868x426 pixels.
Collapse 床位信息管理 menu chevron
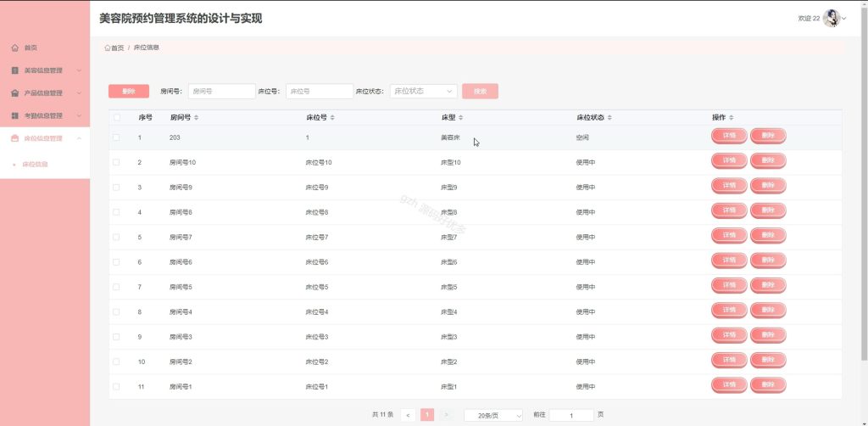click(79, 138)
